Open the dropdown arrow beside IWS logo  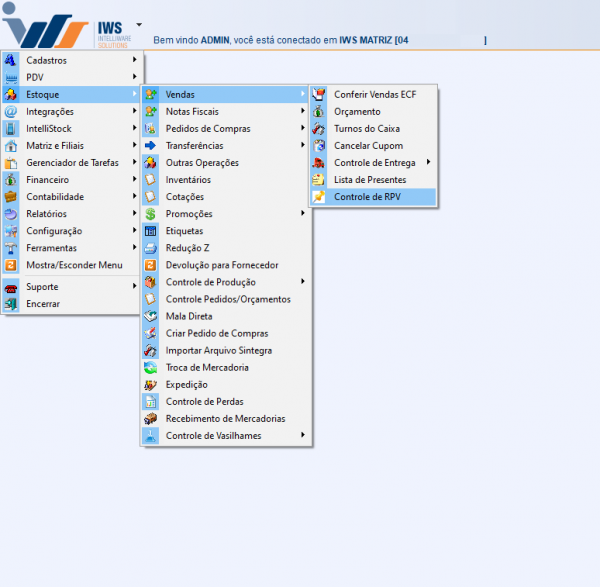point(139,24)
